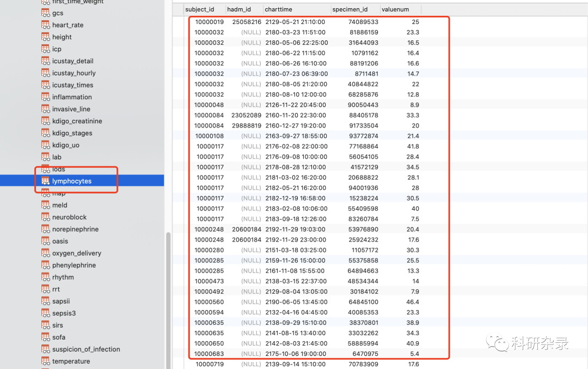Open the sirs table

[57, 325]
